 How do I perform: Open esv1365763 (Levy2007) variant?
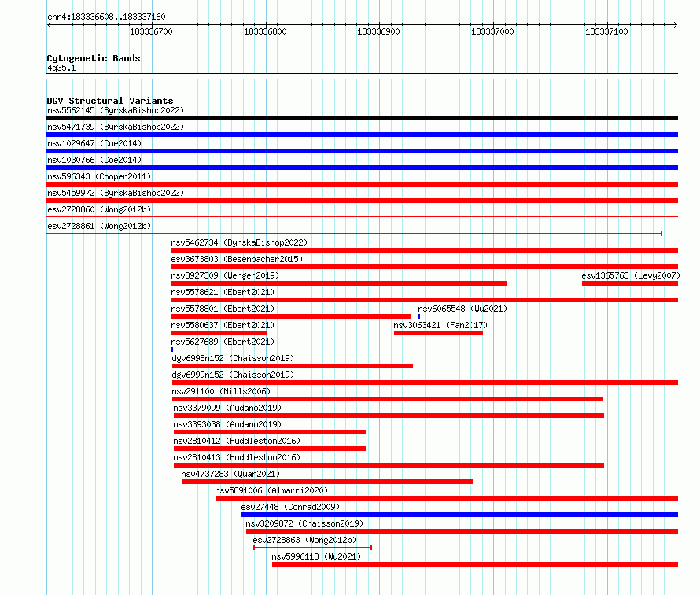point(631,275)
